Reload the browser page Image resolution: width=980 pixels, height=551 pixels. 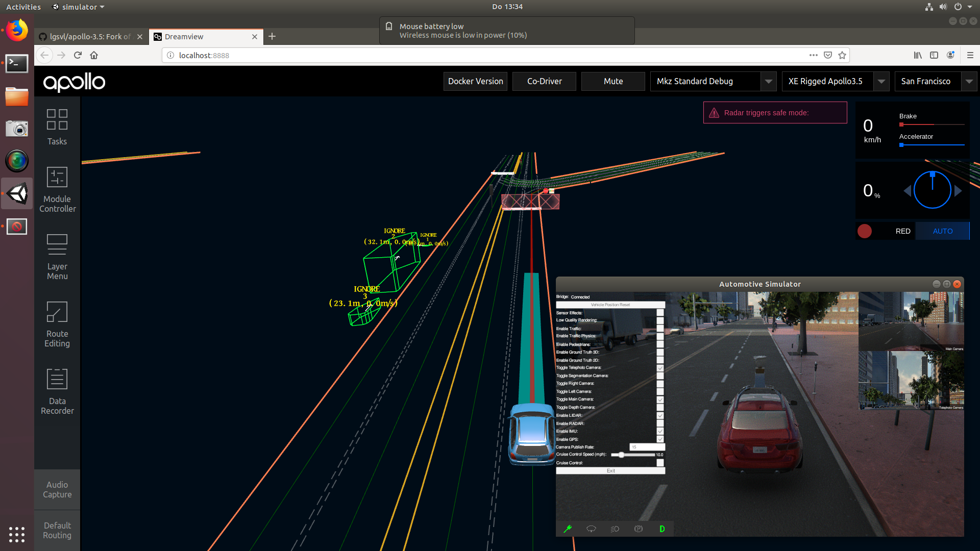[78, 55]
